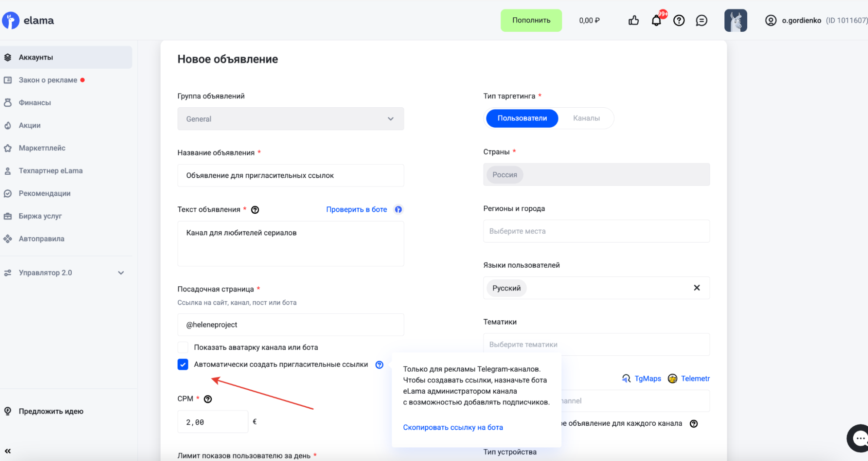
Task: Click the CPM value input field
Action: tap(213, 422)
